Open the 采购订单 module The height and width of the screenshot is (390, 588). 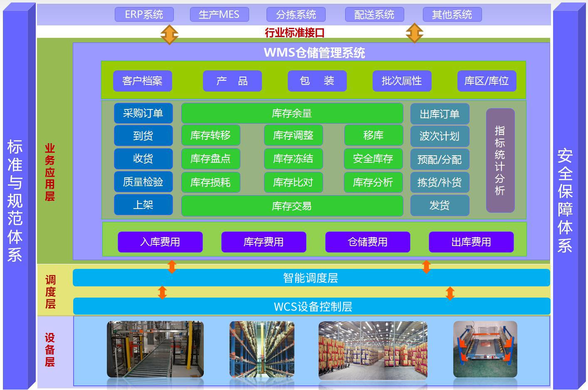click(143, 113)
